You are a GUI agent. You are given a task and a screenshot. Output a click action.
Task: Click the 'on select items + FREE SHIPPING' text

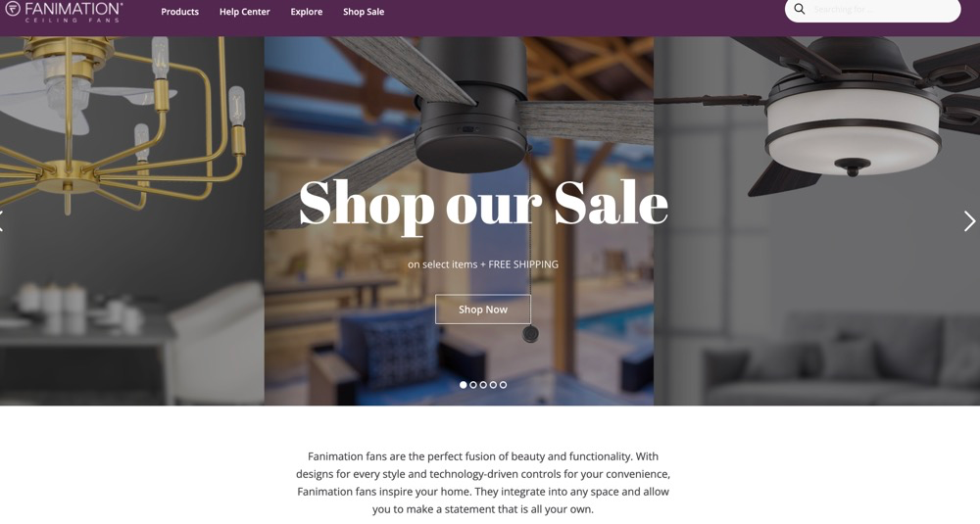483,264
